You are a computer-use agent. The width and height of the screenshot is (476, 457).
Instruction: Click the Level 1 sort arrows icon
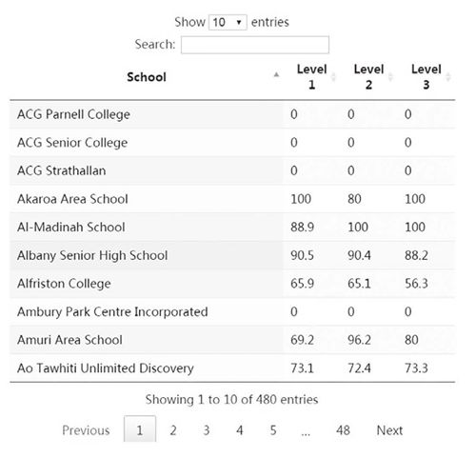click(x=333, y=77)
